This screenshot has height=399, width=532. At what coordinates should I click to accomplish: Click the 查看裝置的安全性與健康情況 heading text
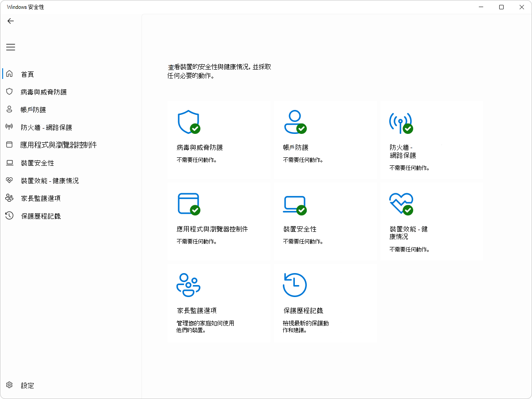coord(219,71)
